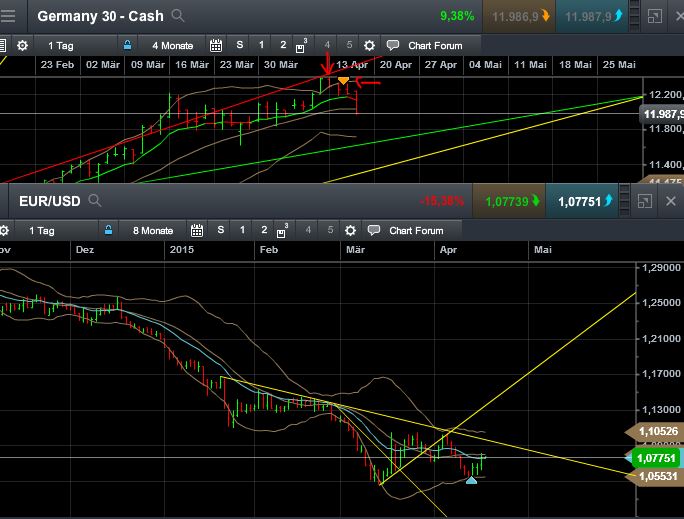Toggle the blue lock on the EUR/USD toolbar
The image size is (684, 519).
109,230
